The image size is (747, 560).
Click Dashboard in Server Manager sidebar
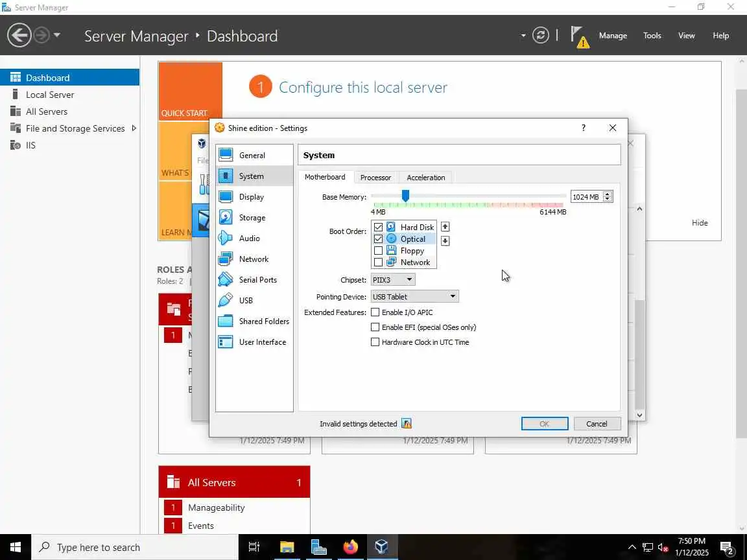click(69, 78)
